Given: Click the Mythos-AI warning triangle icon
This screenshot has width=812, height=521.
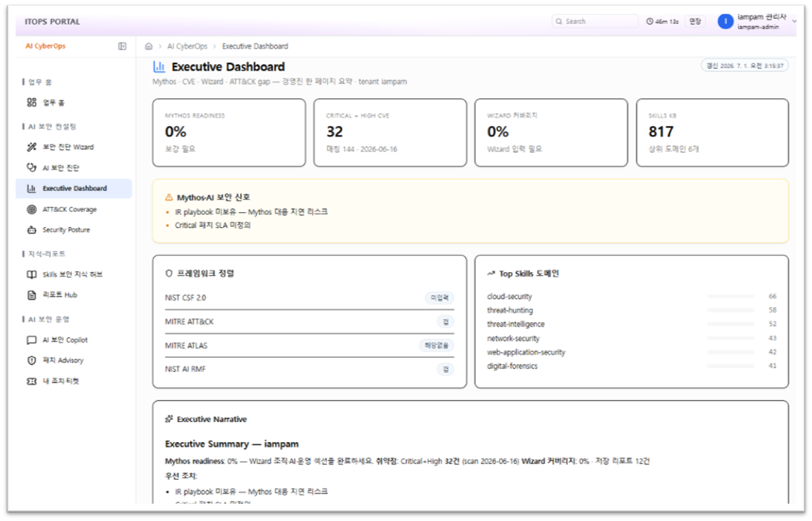Looking at the screenshot, I should (x=169, y=198).
